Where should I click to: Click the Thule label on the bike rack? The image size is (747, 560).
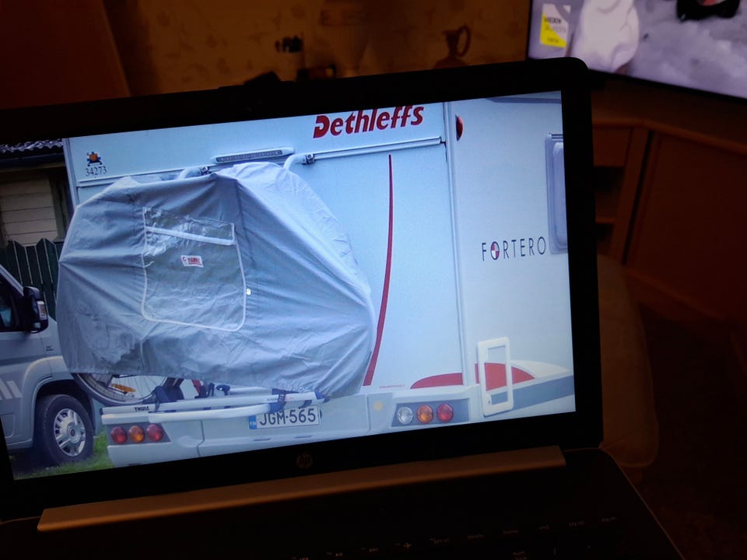point(142,408)
